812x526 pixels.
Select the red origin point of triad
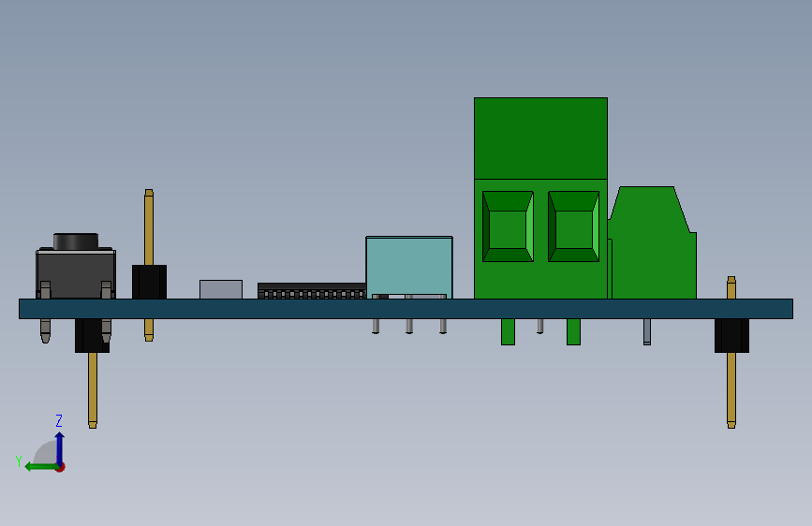tap(61, 467)
